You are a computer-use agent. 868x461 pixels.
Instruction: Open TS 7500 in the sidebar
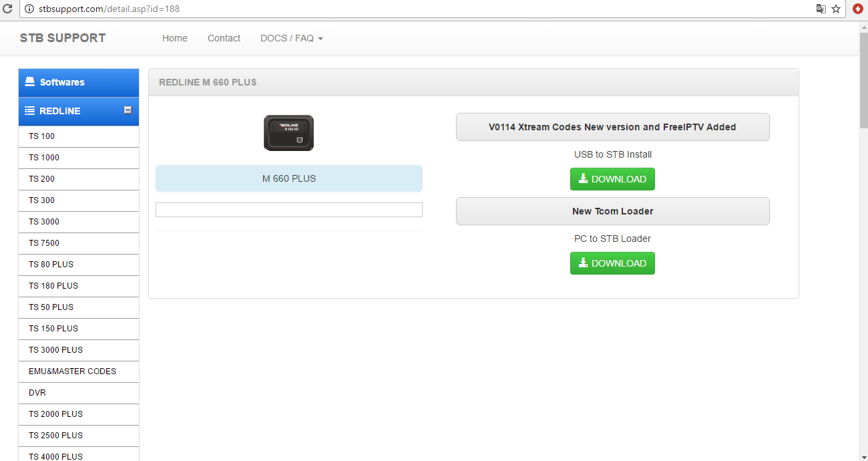(79, 243)
